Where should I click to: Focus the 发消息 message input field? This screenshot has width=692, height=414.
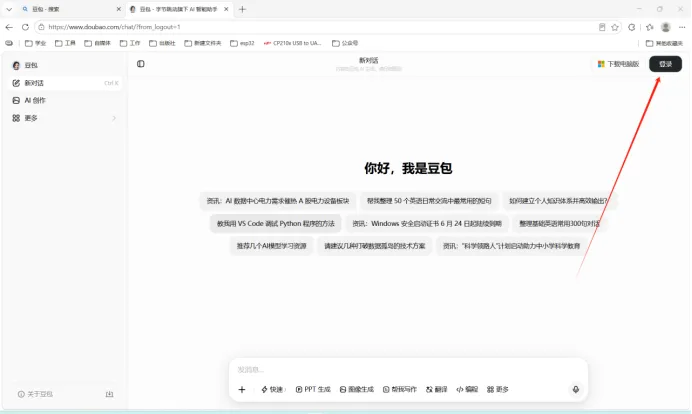tap(408, 370)
